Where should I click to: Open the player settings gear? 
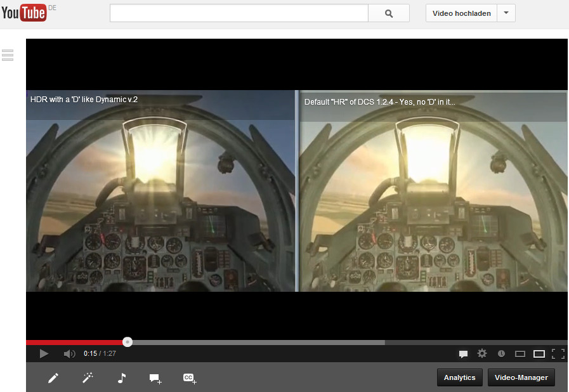tap(482, 353)
